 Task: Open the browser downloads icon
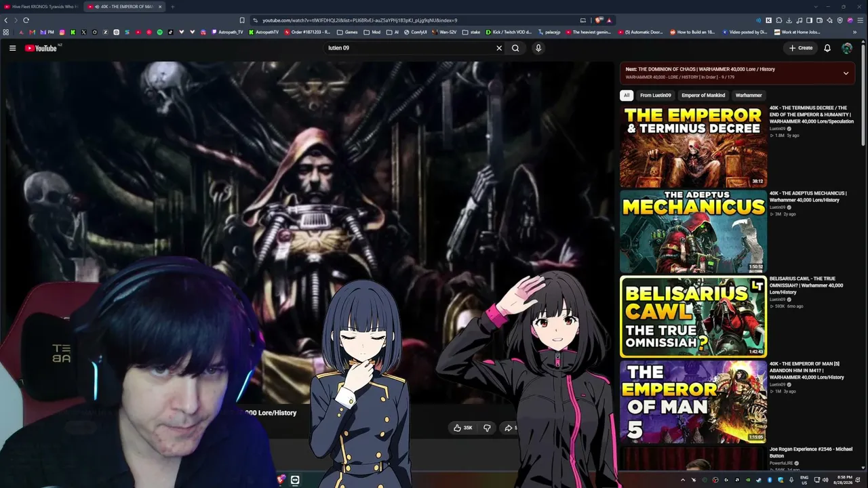point(789,20)
